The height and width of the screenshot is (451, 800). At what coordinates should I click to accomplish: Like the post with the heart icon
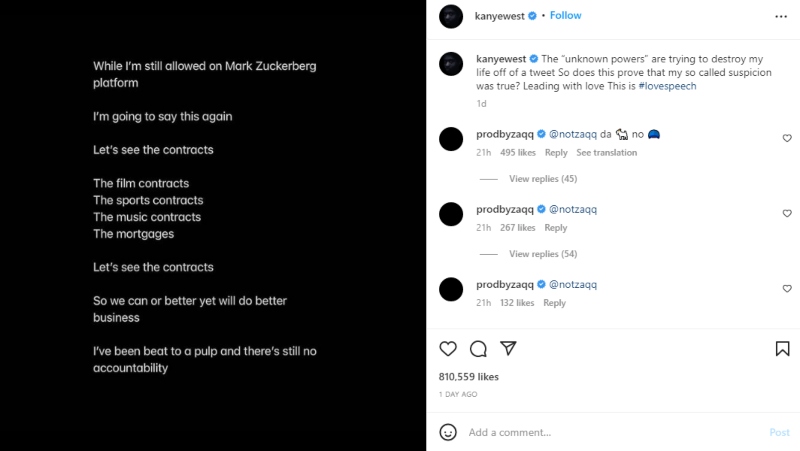[x=448, y=349]
